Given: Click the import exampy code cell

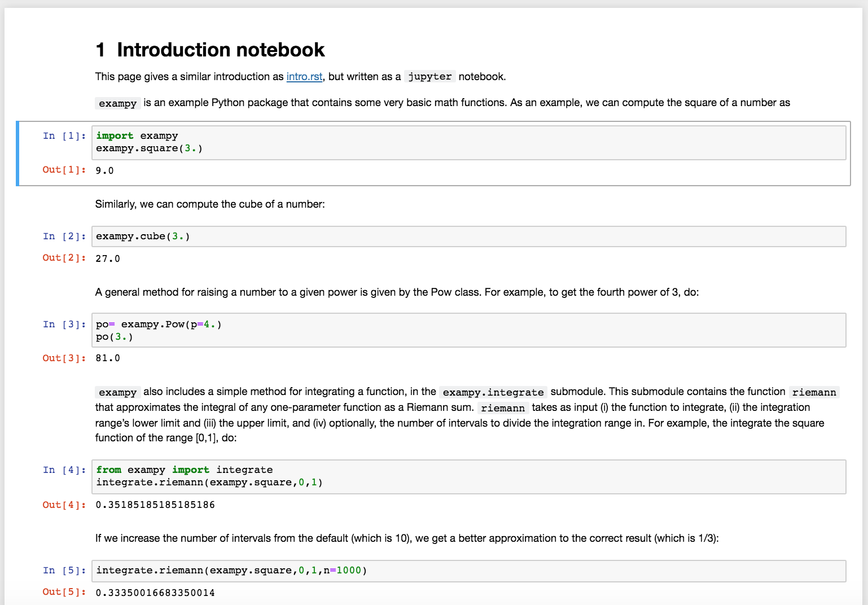Looking at the screenshot, I should tap(468, 142).
